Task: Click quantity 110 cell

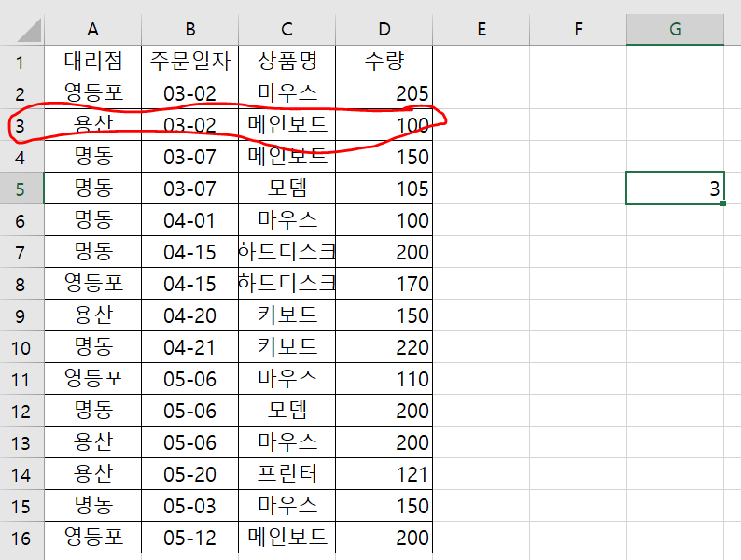Action: tap(384, 379)
